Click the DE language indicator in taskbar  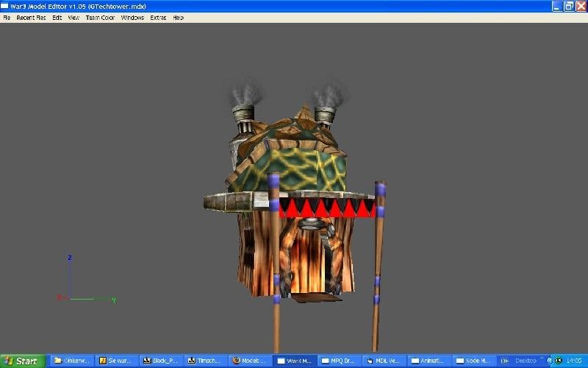[505, 361]
